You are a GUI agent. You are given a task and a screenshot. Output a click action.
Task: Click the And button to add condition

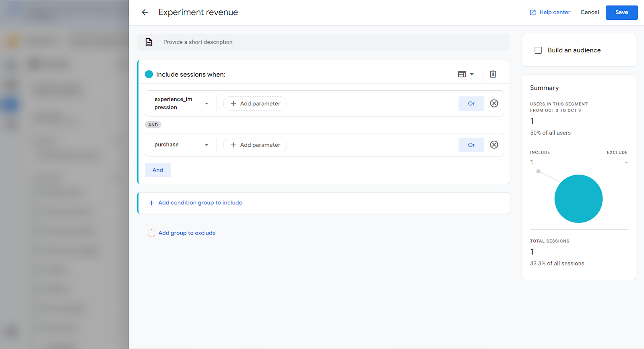click(158, 170)
